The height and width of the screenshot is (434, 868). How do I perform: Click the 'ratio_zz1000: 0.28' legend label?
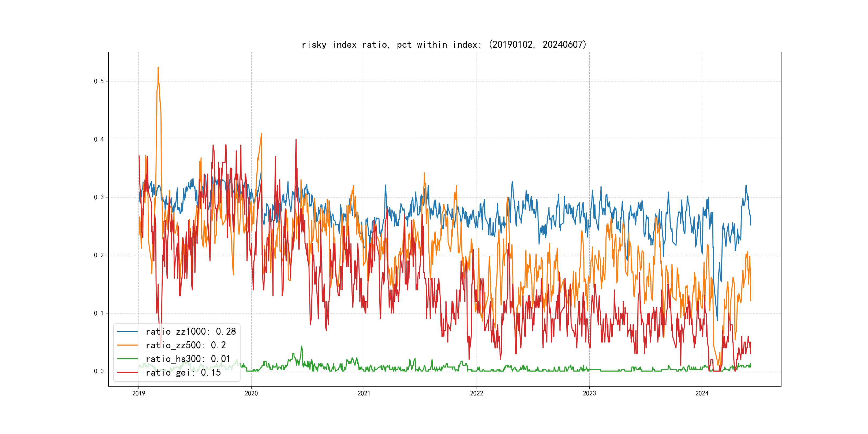tap(191, 332)
